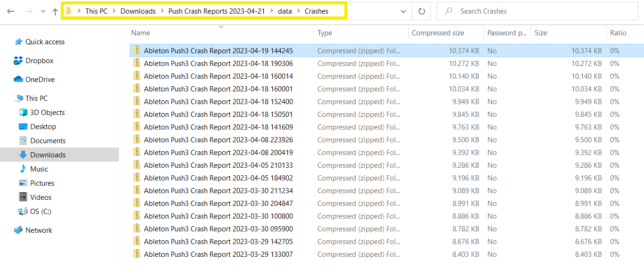Select This PC in the sidebar
The image size is (644, 270).
click(x=36, y=98)
